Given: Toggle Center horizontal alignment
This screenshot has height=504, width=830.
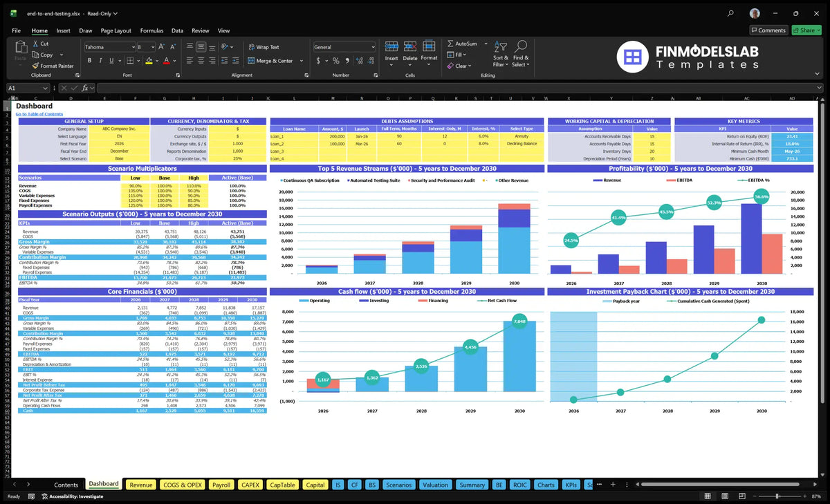Looking at the screenshot, I should click(x=201, y=61).
